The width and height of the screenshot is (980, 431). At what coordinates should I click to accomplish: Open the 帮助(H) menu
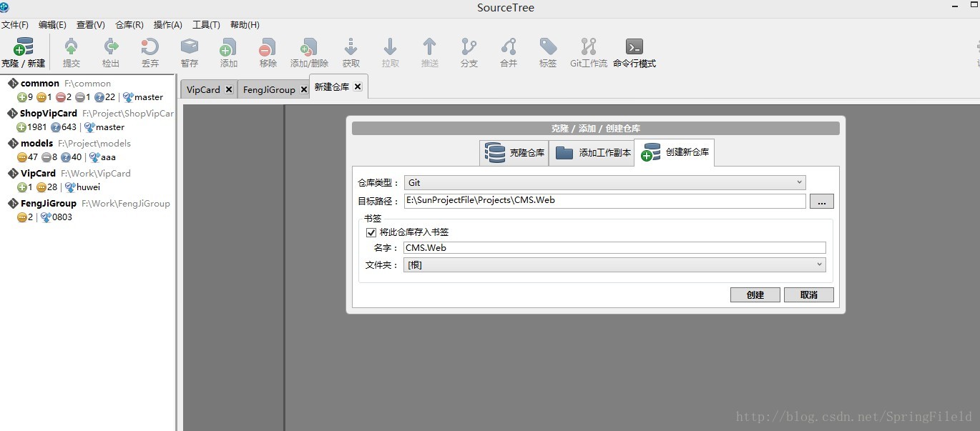tap(245, 24)
